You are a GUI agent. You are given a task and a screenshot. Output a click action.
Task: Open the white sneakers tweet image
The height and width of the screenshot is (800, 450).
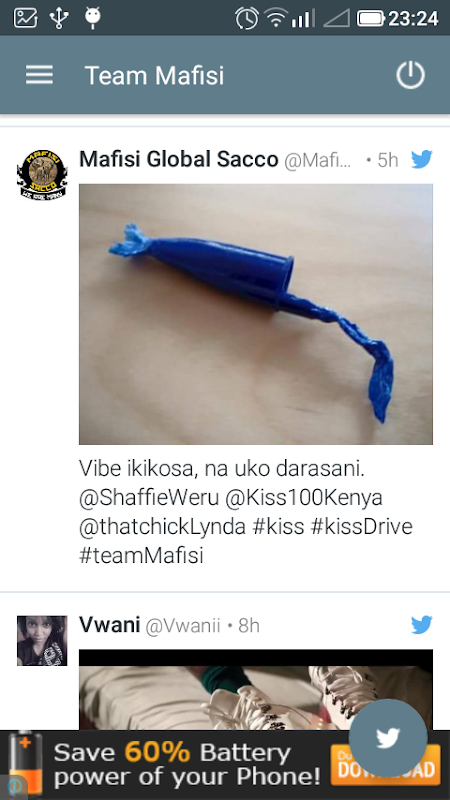tap(256, 689)
